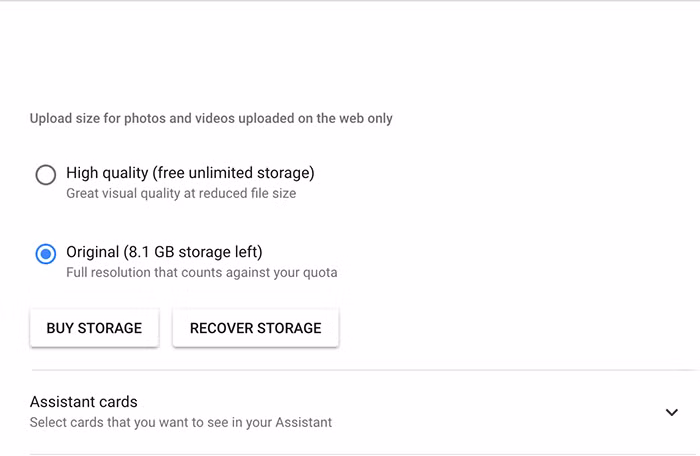
Task: Click "Great visual quality at reduced file size"
Action: coord(181,193)
